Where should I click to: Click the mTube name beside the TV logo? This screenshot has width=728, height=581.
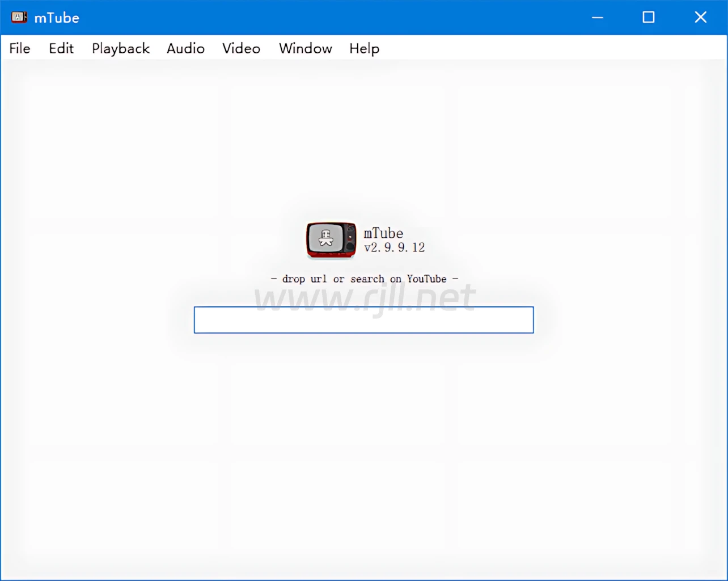(x=383, y=233)
